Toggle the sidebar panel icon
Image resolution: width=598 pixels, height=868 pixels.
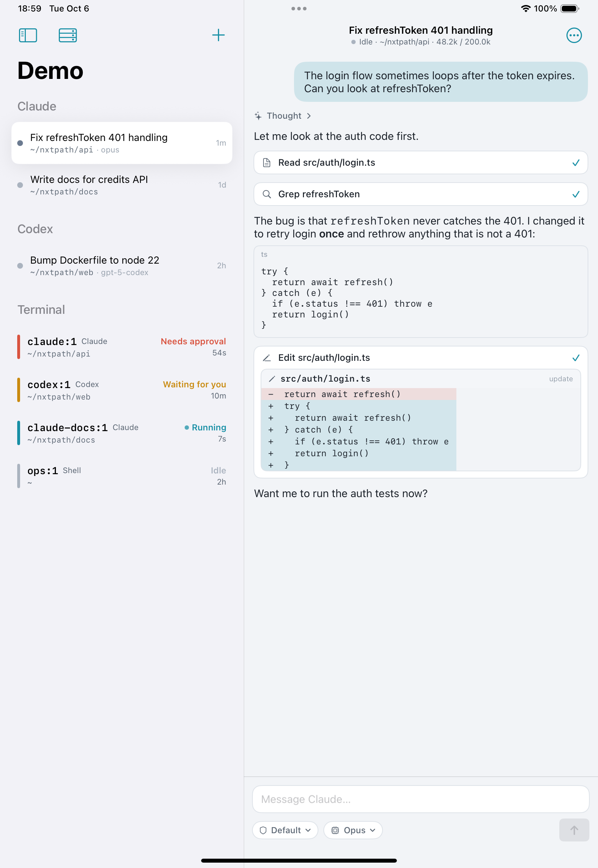(x=28, y=35)
